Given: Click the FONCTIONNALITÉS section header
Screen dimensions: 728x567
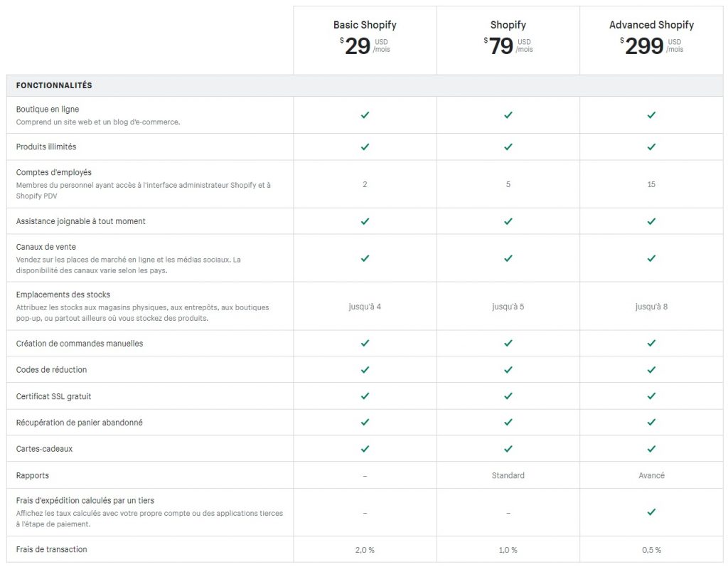Looking at the screenshot, I should (54, 85).
